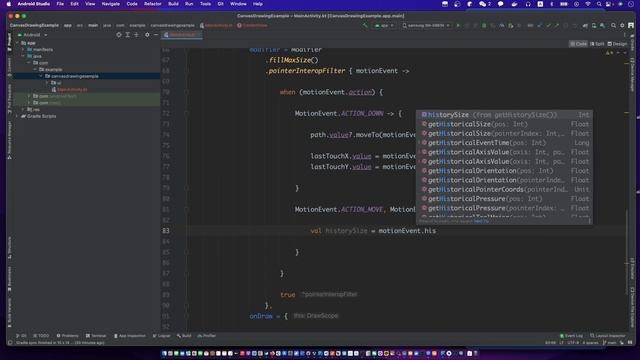Screen dimensions: 640x360
Task: Collapse the app module node
Action: point(18,43)
